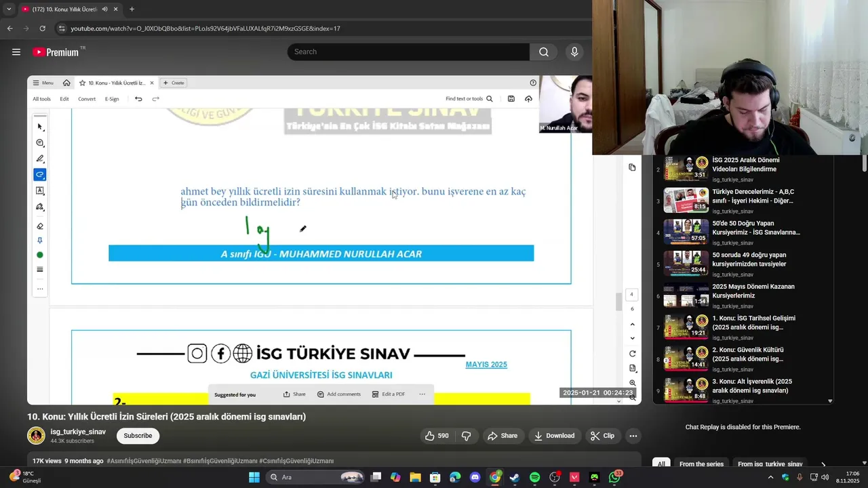
Task: Download the YouTube video
Action: (554, 436)
